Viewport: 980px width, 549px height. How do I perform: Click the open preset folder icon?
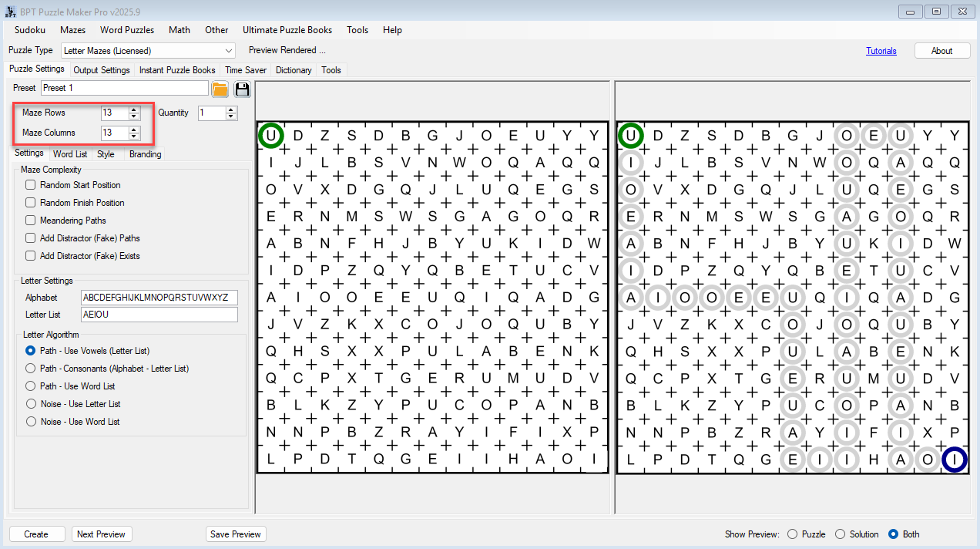tap(220, 89)
